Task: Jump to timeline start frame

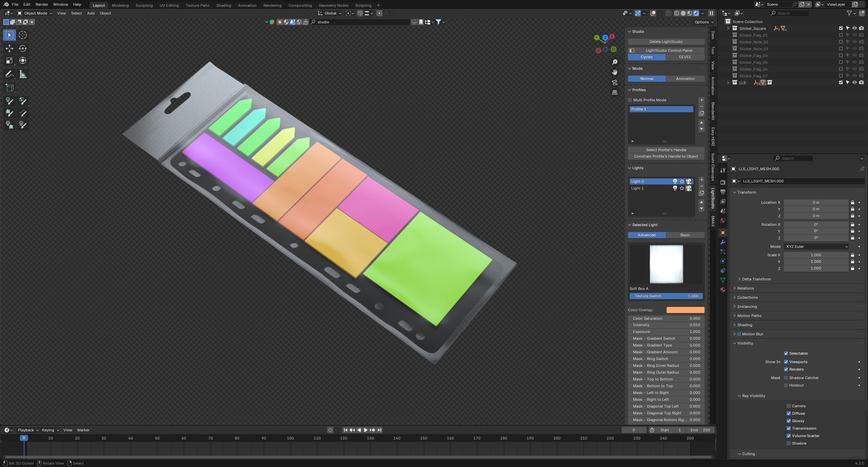Action: click(346, 430)
